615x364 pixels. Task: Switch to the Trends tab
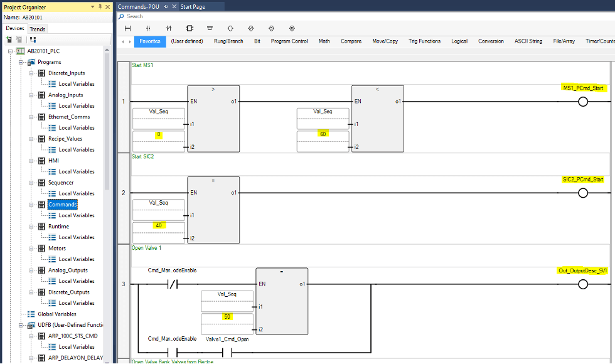click(x=38, y=29)
